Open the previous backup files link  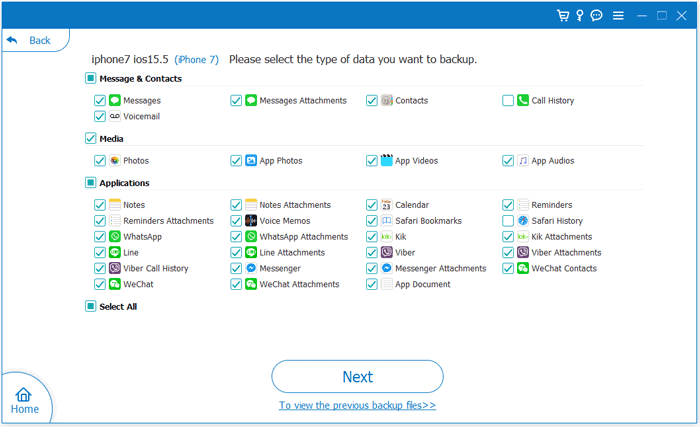tap(357, 405)
